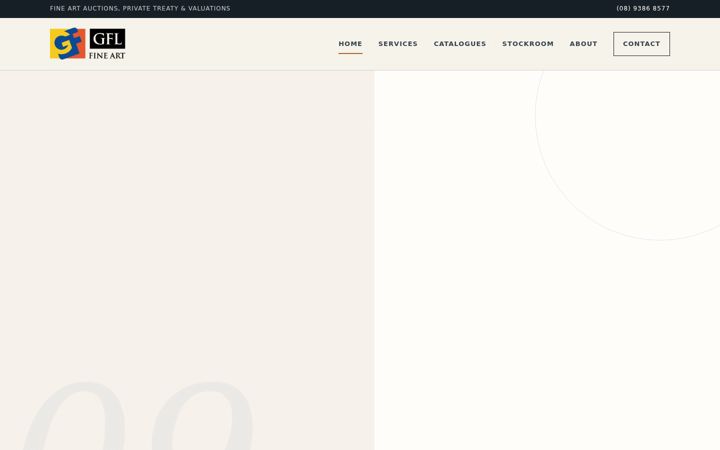Open the Catalogues menu item
The width and height of the screenshot is (720, 450).
pos(460,44)
